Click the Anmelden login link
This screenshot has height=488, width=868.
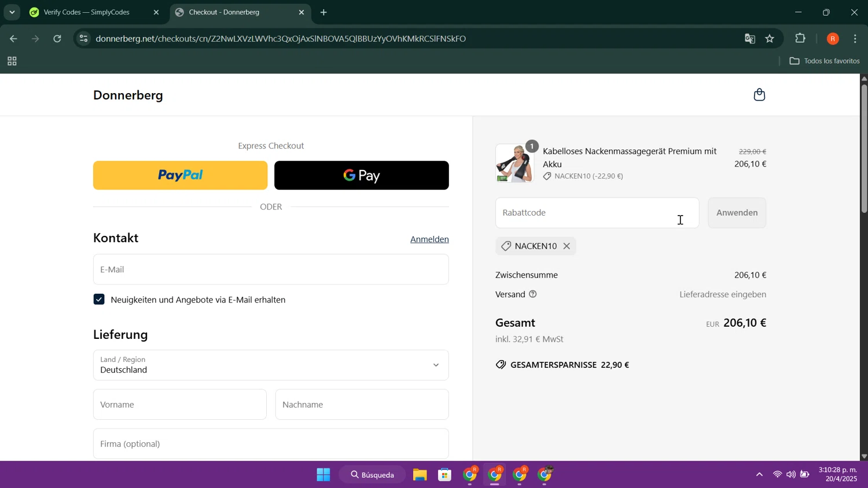pos(429,239)
